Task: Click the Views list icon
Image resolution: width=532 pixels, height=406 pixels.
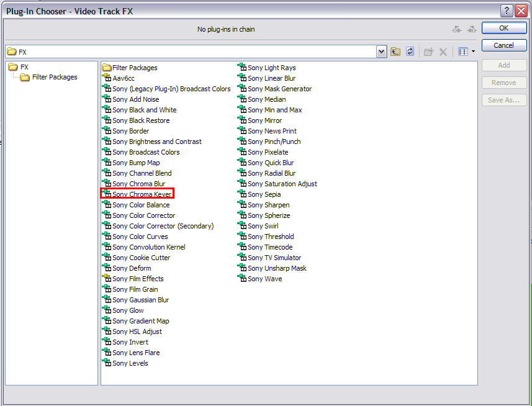Action: click(x=463, y=52)
